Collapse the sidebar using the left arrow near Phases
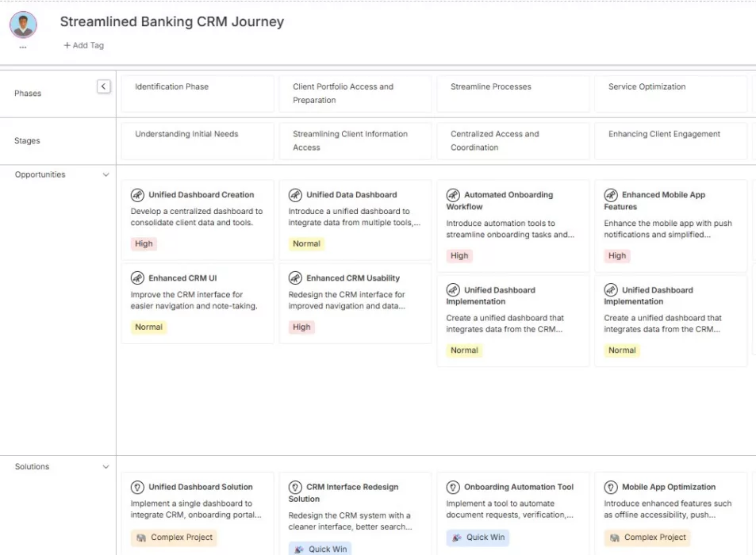Image resolution: width=756 pixels, height=555 pixels. point(103,86)
